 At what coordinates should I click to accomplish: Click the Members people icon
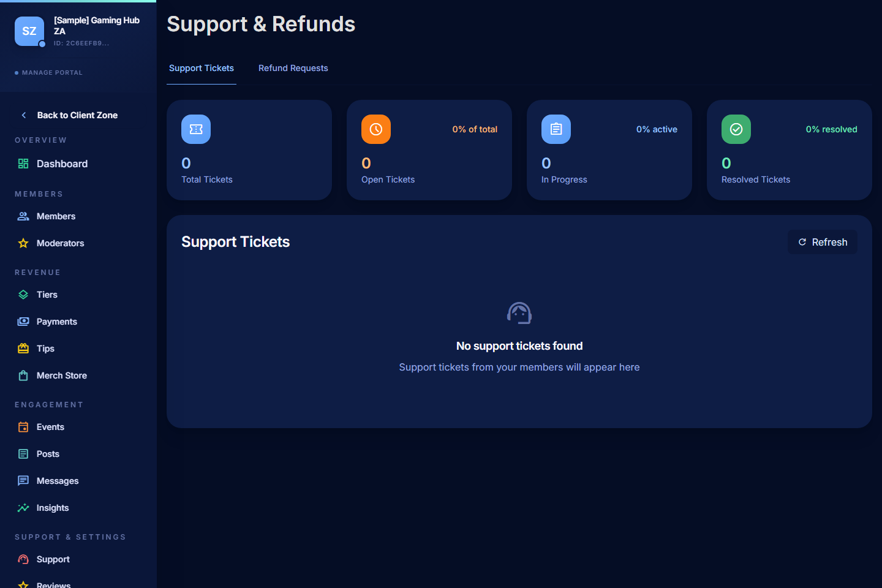point(23,216)
